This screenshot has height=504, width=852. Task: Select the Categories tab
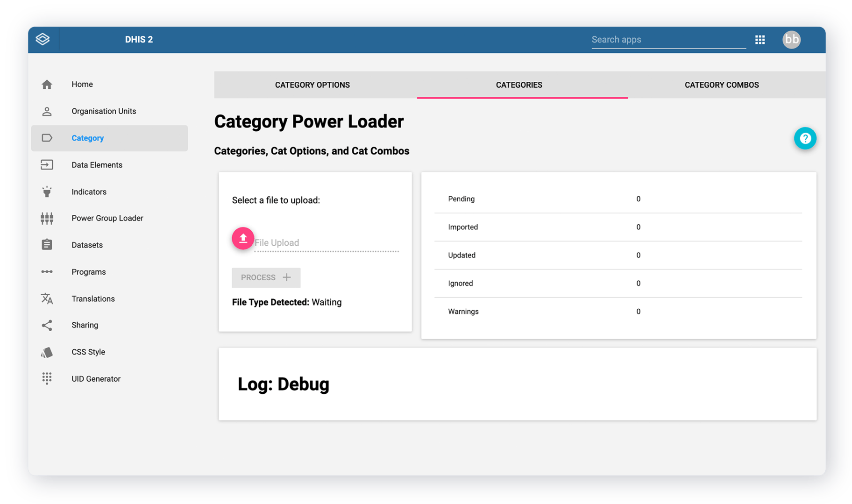(518, 85)
